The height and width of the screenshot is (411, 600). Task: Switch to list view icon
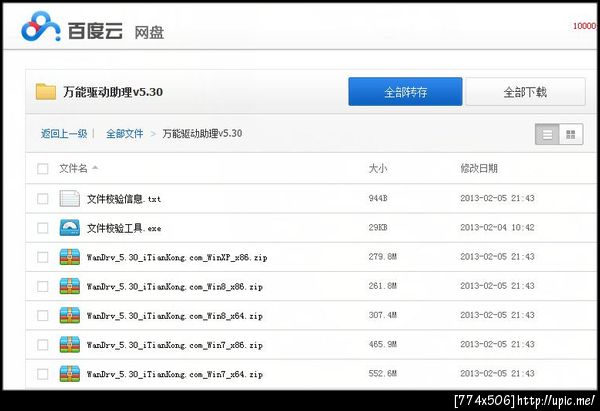[547, 134]
